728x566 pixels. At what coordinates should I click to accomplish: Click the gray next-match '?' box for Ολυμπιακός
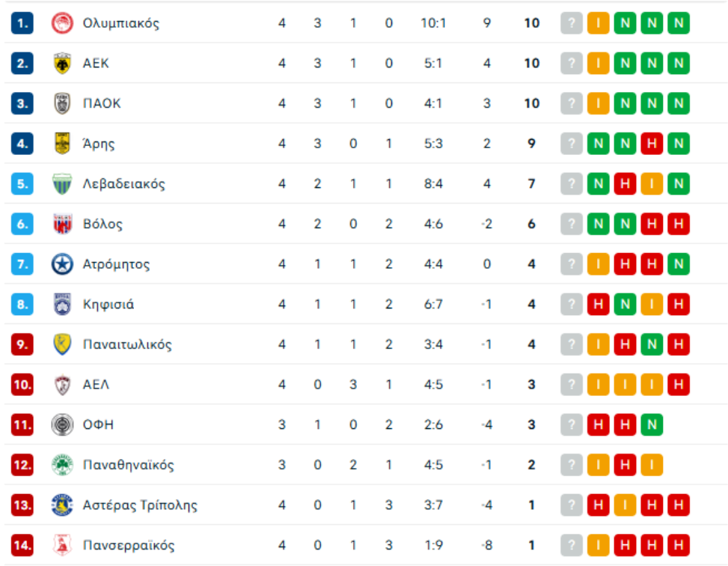click(x=572, y=23)
